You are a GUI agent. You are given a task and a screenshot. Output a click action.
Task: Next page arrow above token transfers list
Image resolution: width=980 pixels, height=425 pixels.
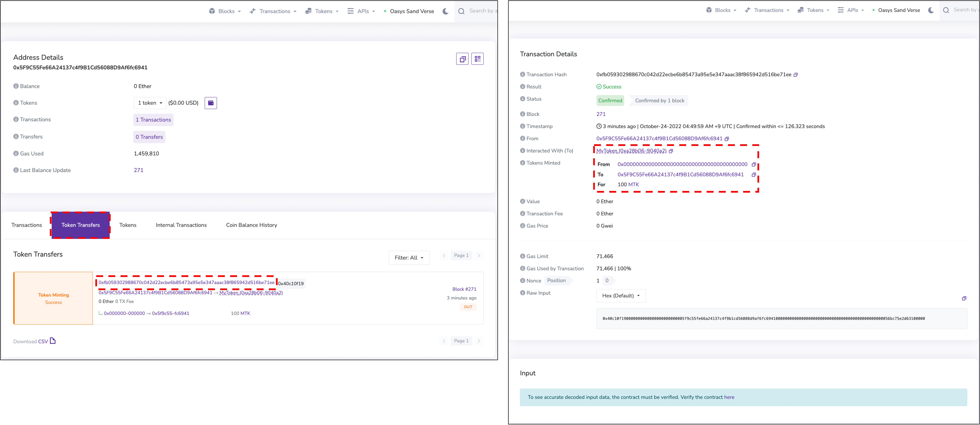tap(479, 256)
